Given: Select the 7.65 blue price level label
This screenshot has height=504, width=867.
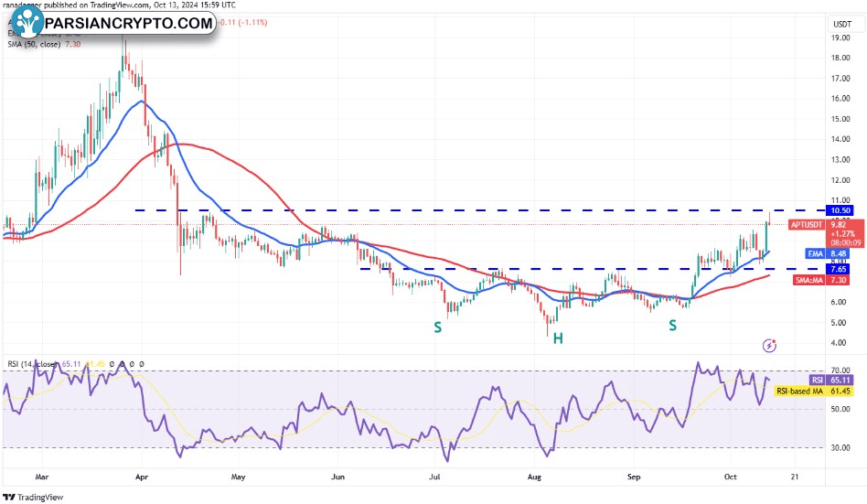Looking at the screenshot, I should (839, 270).
